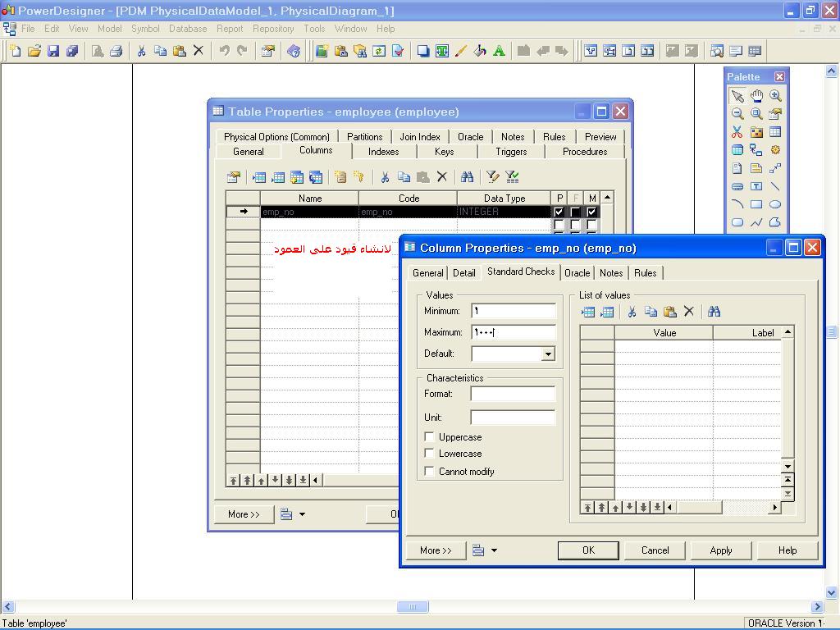
Task: Click the OK button in Column Properties
Action: pyautogui.click(x=588, y=550)
